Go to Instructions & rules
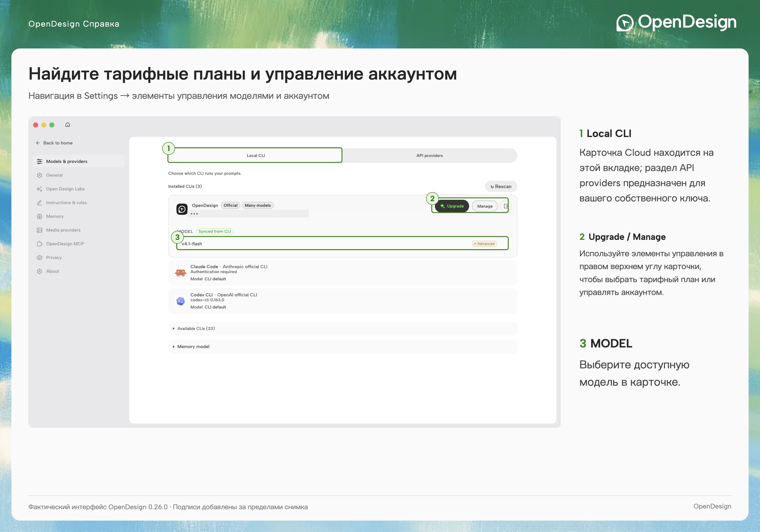This screenshot has height=532, width=760. tap(79, 203)
